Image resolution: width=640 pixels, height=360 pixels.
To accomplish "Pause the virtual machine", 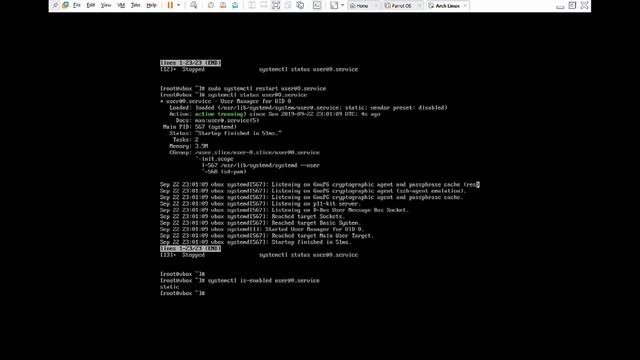I will (x=170, y=5).
